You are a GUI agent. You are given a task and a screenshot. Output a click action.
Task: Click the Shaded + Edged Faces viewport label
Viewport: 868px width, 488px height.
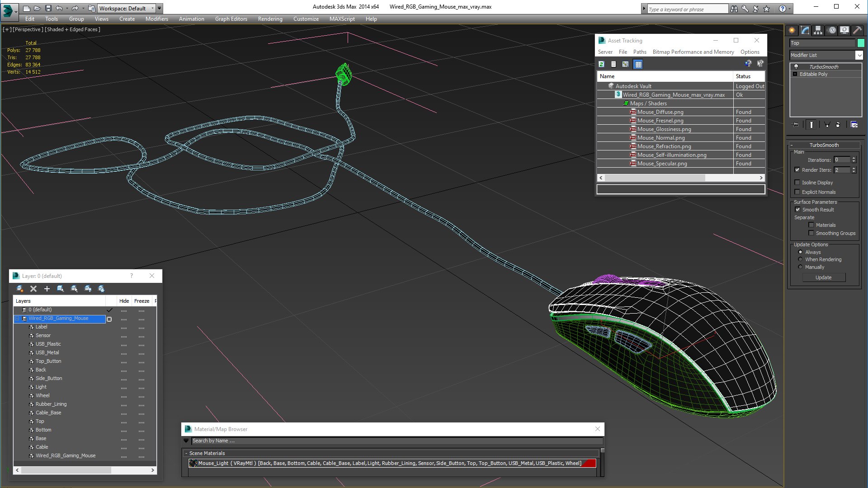73,29
